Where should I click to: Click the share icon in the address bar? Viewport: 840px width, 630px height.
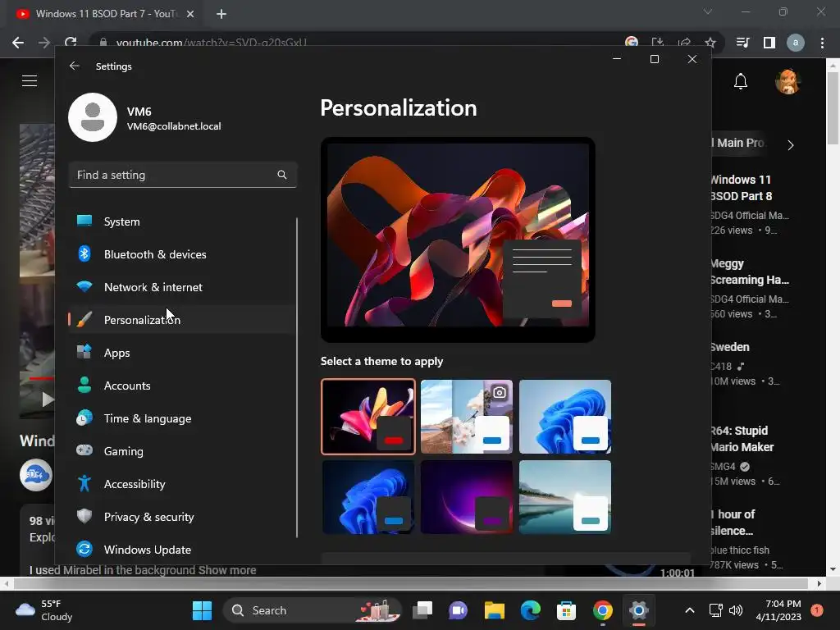pyautogui.click(x=684, y=43)
